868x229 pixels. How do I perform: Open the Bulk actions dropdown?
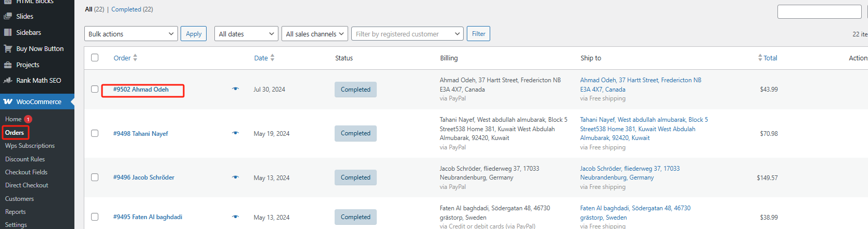(131, 34)
